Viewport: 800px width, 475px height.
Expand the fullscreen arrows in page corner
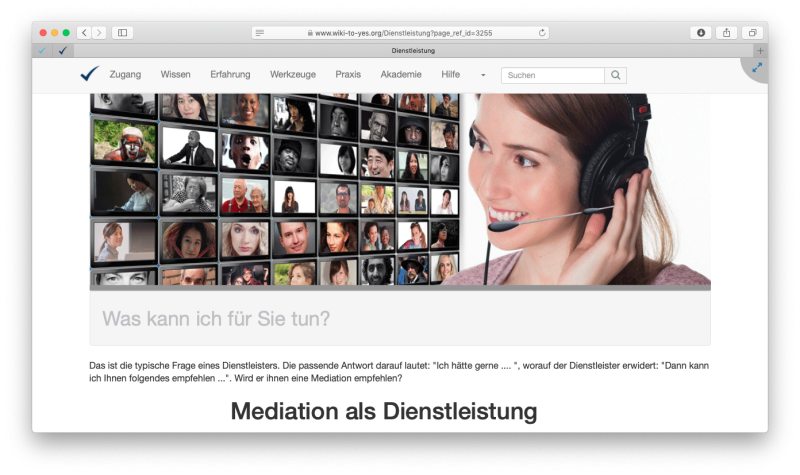pos(757,68)
